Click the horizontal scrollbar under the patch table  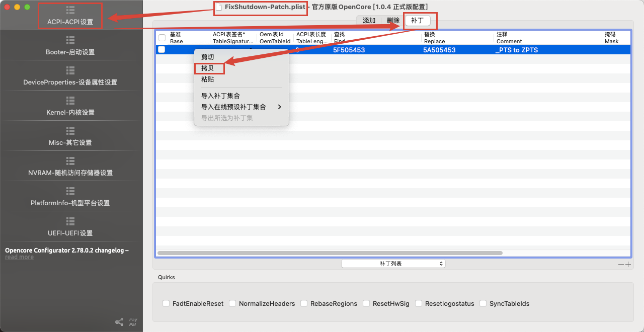pyautogui.click(x=330, y=253)
